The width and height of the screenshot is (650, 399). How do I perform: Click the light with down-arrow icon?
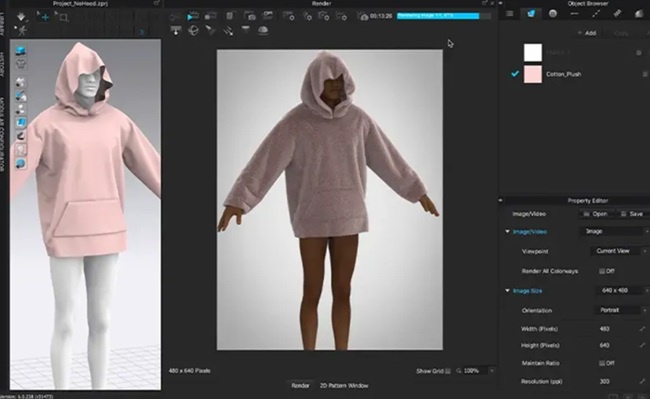176,30
